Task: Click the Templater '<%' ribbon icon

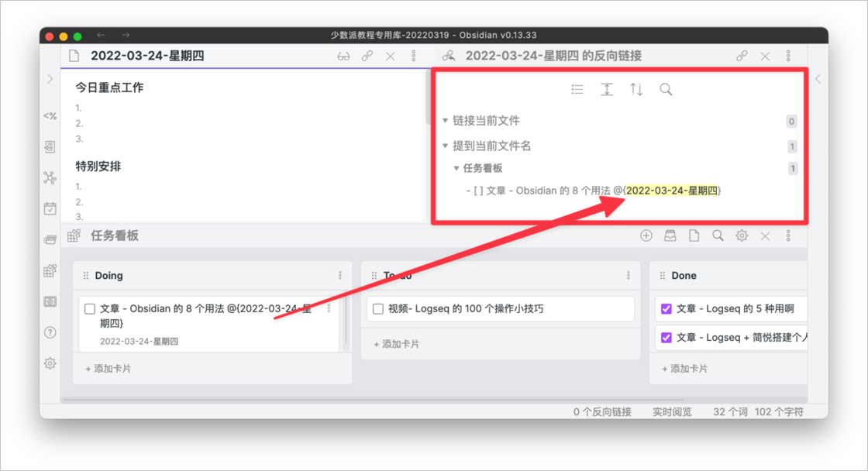Action: coord(50,116)
